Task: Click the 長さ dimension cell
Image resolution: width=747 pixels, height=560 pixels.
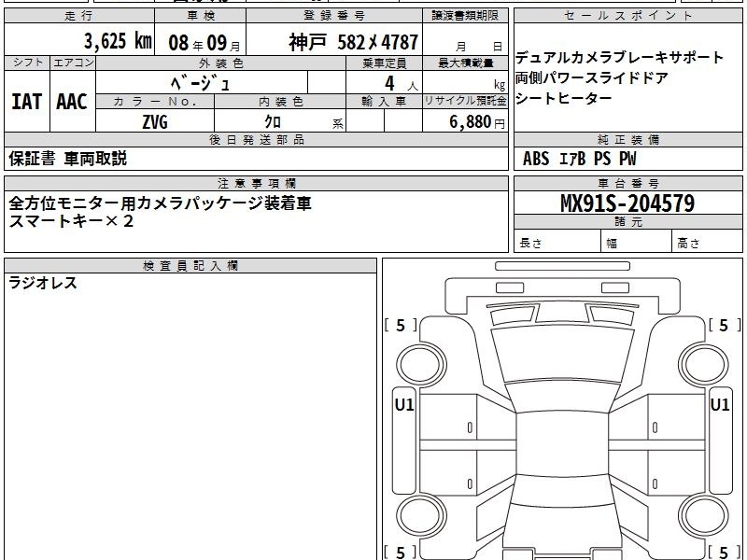Action: coord(557,241)
